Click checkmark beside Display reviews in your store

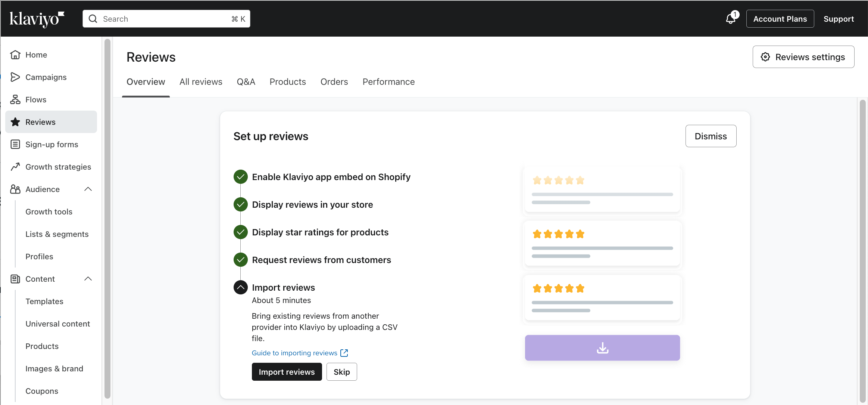coord(241,205)
